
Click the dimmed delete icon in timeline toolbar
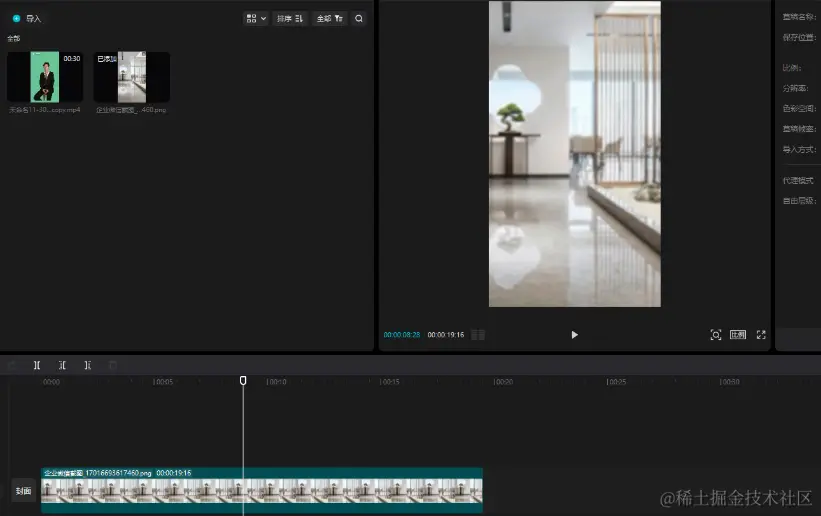(113, 365)
